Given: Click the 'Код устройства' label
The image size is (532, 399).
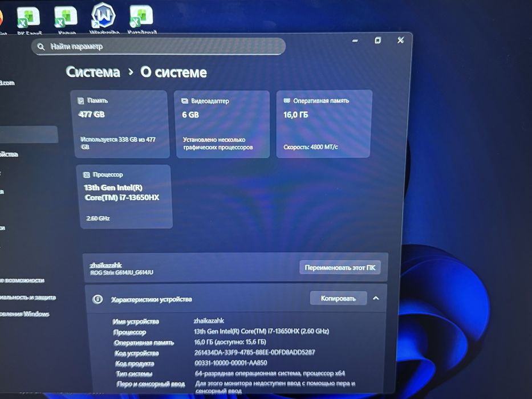Looking at the screenshot, I should 137,353.
